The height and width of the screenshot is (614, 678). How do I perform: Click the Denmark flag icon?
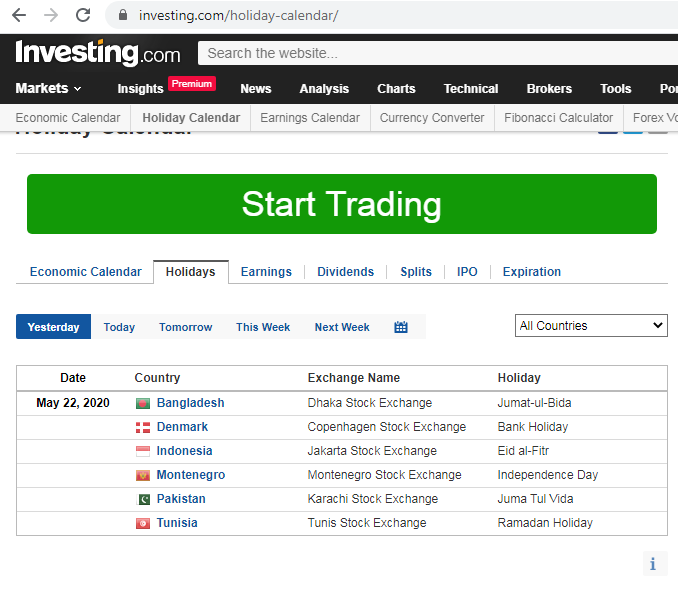click(x=143, y=428)
